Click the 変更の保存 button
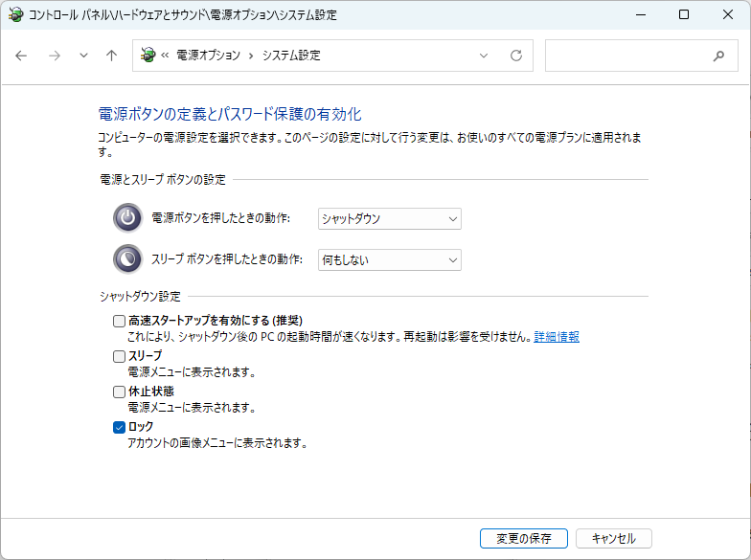This screenshot has width=751, height=560. tap(523, 538)
